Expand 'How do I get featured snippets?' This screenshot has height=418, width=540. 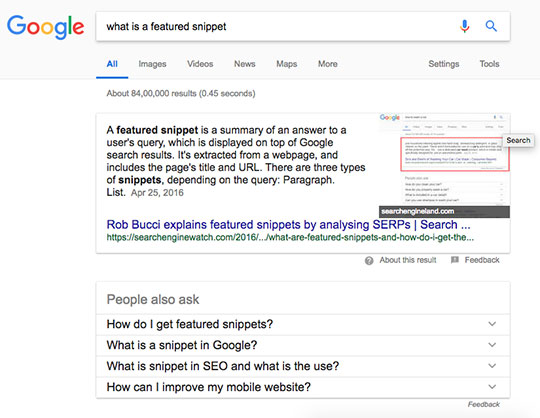click(303, 324)
